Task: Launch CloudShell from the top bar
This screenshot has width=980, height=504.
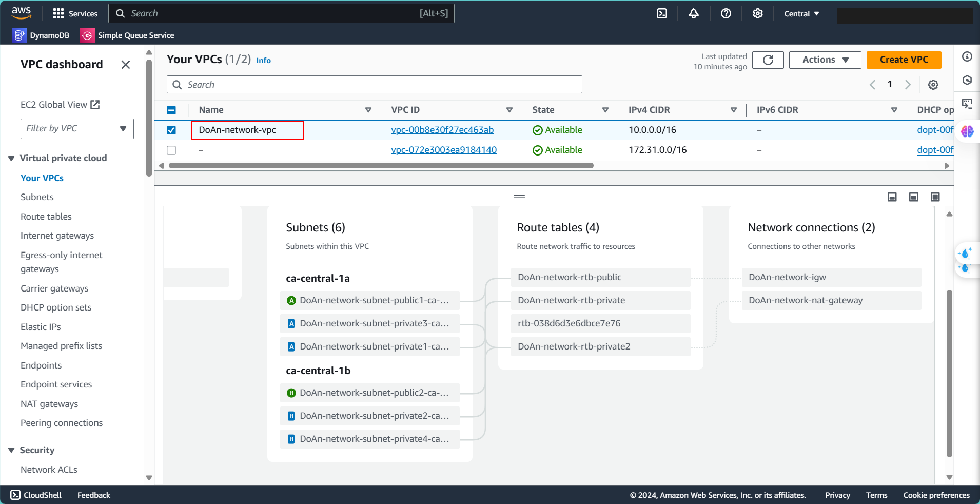Action: point(662,13)
